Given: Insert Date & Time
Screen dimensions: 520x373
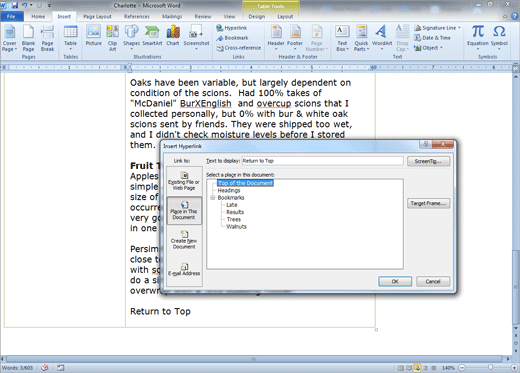Looking at the screenshot, I should point(432,38).
